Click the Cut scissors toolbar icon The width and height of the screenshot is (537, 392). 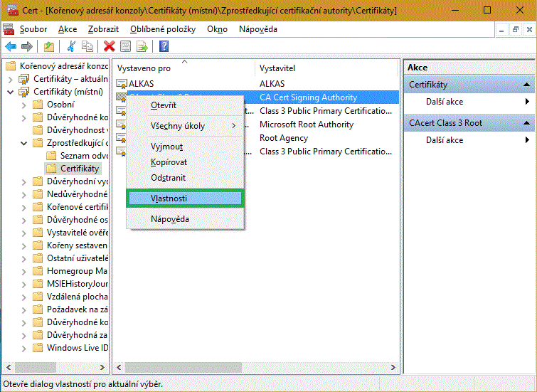tap(71, 46)
